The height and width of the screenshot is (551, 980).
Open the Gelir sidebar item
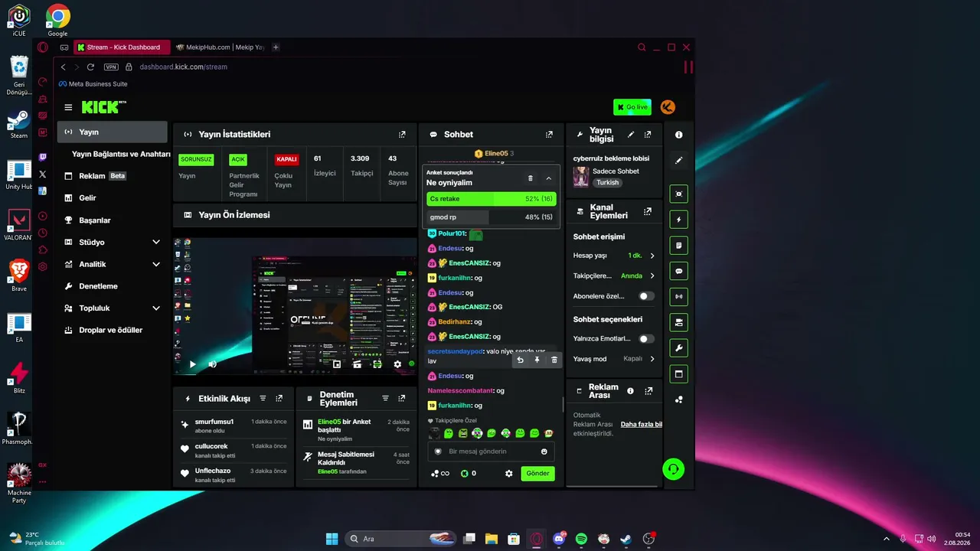(113, 198)
